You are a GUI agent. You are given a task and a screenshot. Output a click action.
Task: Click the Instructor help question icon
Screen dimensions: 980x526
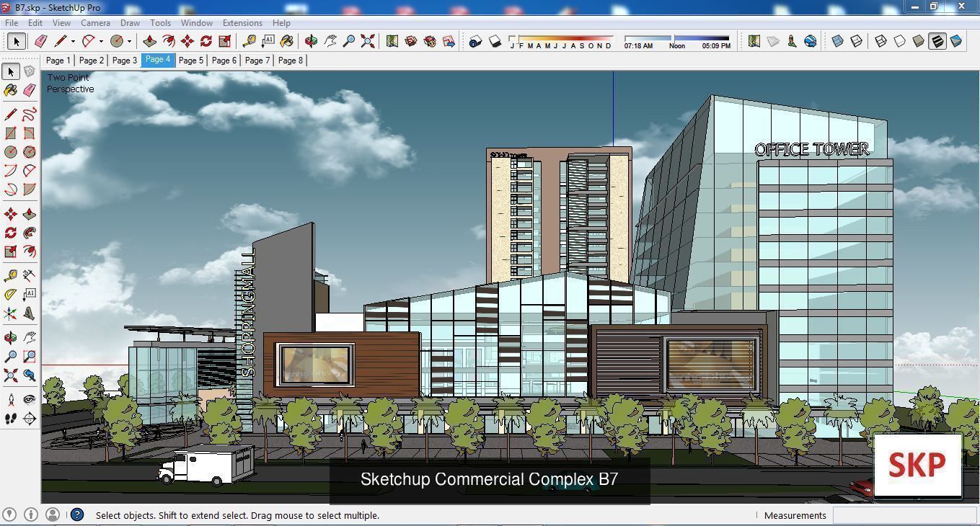click(x=77, y=514)
